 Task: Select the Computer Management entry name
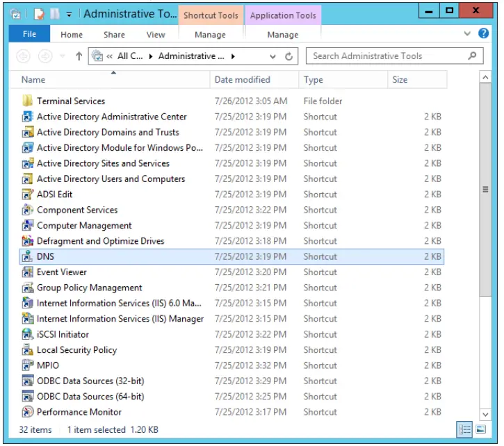pos(84,226)
